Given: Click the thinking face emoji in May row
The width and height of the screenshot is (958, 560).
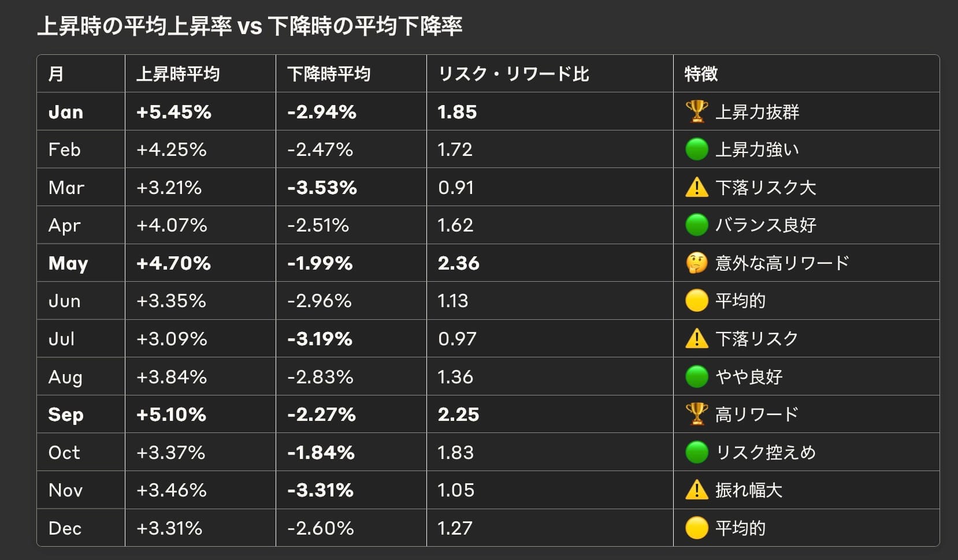Looking at the screenshot, I should (696, 263).
